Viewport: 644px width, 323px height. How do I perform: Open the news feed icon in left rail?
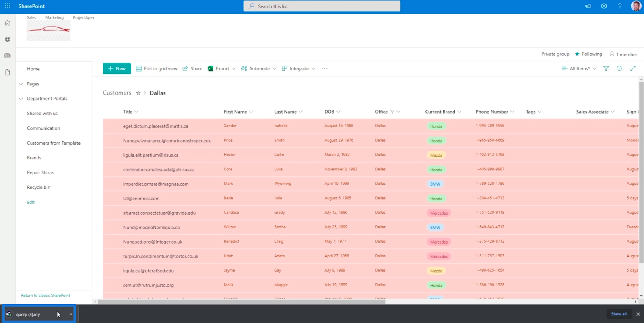pyautogui.click(x=7, y=56)
